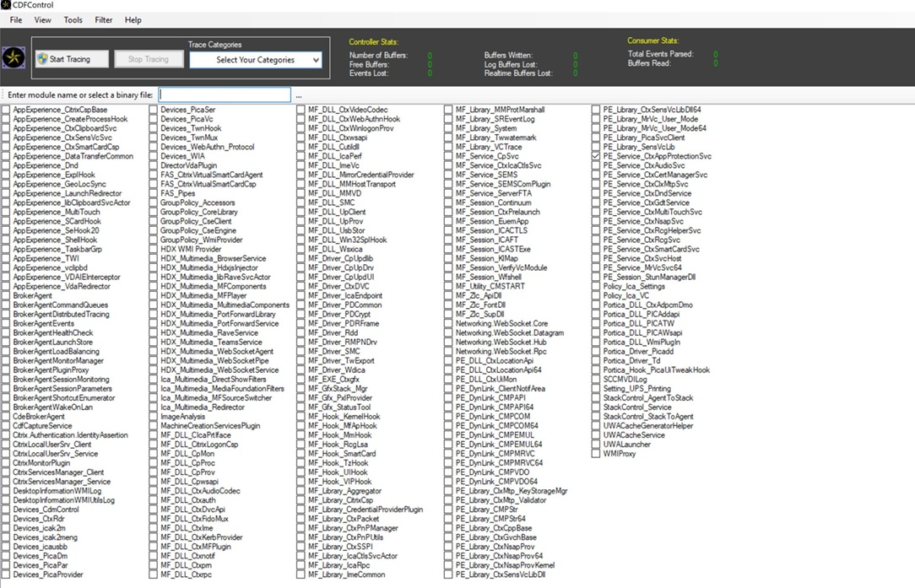Enable Policy_Ica_Settings checkbox

tap(596, 287)
